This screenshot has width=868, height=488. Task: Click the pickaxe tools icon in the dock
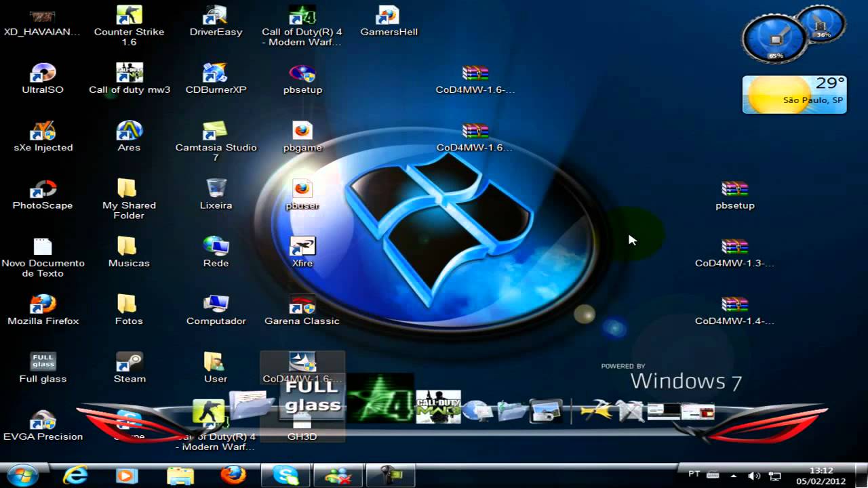coord(596,411)
